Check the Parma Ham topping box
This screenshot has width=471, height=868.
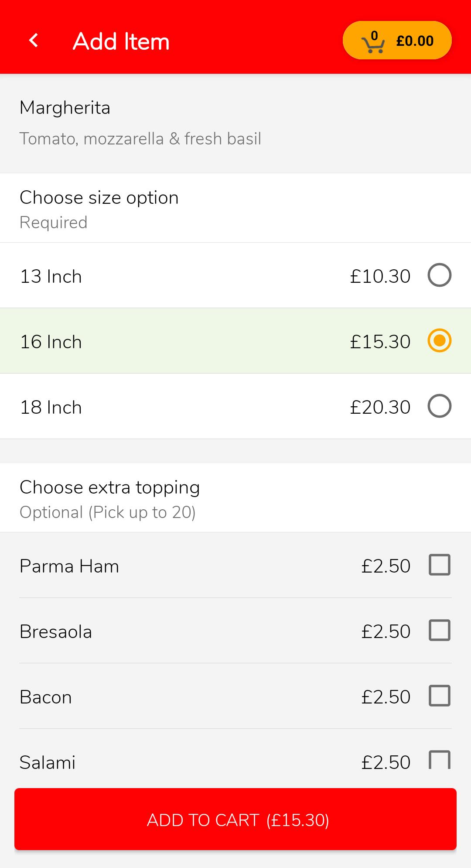pyautogui.click(x=440, y=565)
